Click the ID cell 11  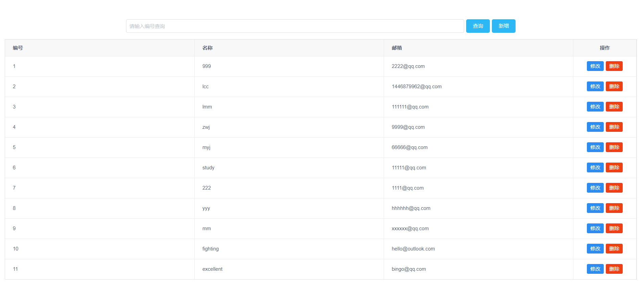tap(15, 269)
